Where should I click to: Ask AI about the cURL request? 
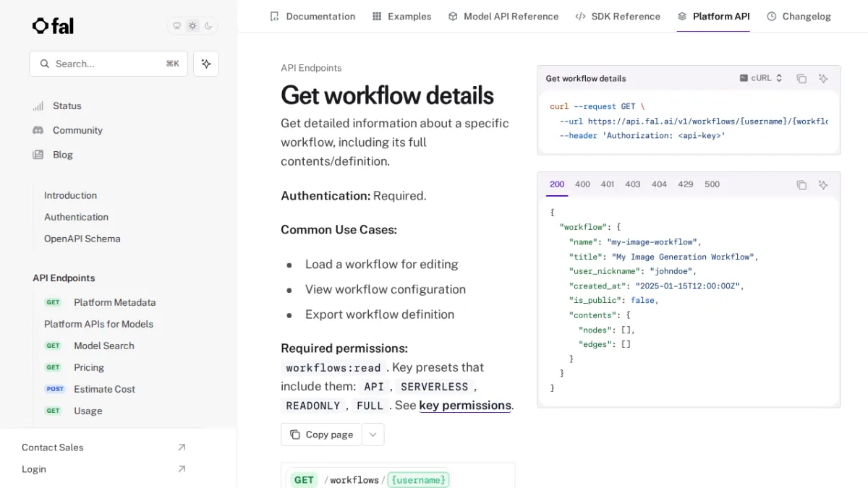pyautogui.click(x=823, y=79)
